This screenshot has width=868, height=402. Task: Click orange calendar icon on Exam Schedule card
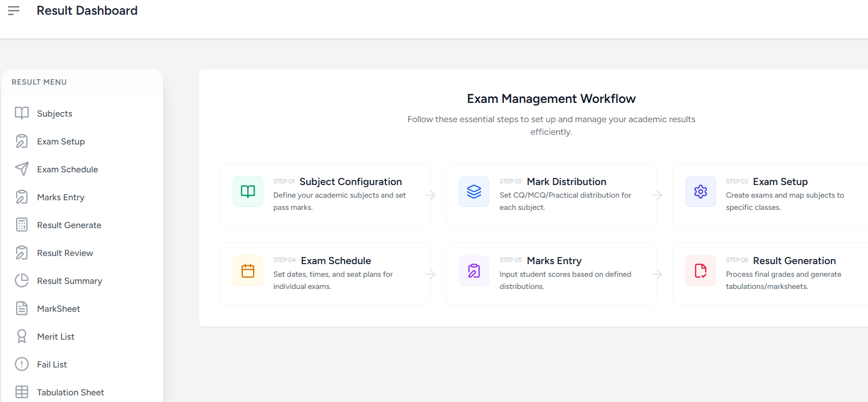[x=248, y=271]
